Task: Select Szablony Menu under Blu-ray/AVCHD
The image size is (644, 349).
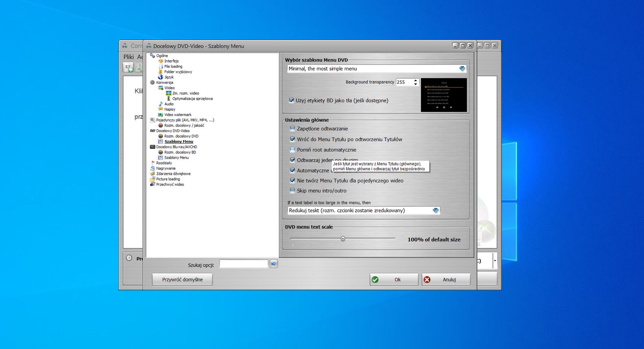Action: click(176, 158)
